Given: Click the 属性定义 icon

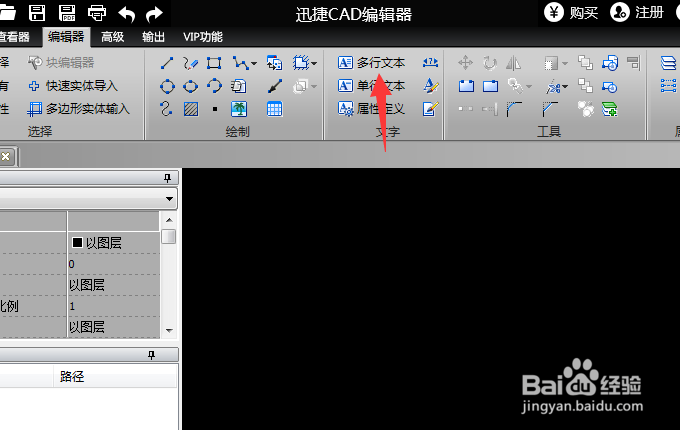Looking at the screenshot, I should [x=346, y=108].
